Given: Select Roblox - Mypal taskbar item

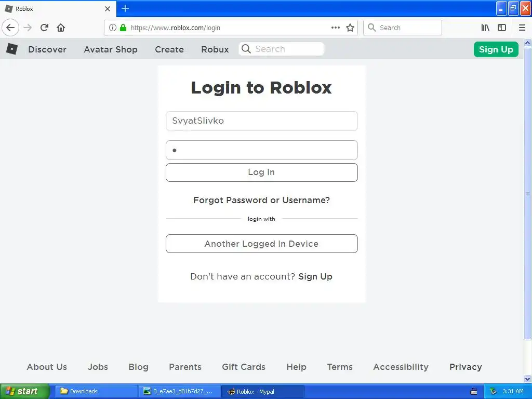Looking at the screenshot, I should (x=263, y=391).
